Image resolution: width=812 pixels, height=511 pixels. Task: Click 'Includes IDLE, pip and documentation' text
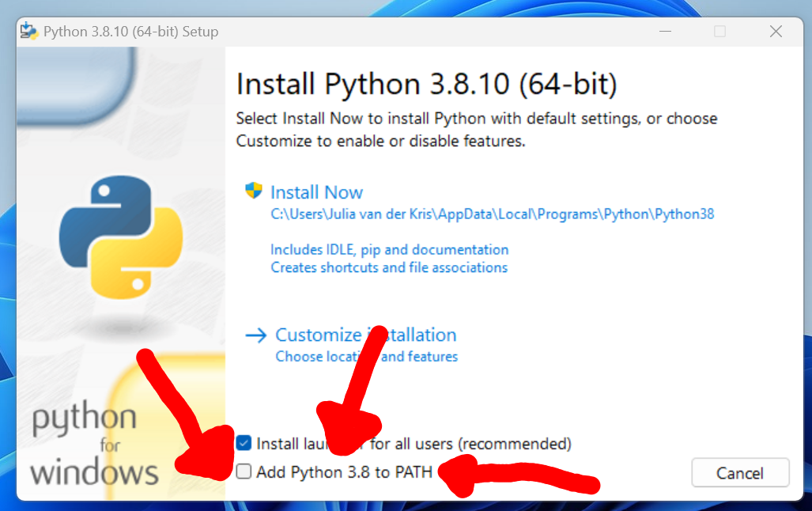(x=390, y=250)
